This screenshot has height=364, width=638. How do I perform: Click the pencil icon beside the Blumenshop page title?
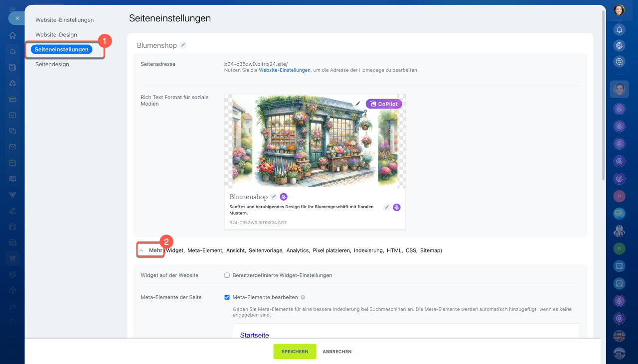[183, 45]
